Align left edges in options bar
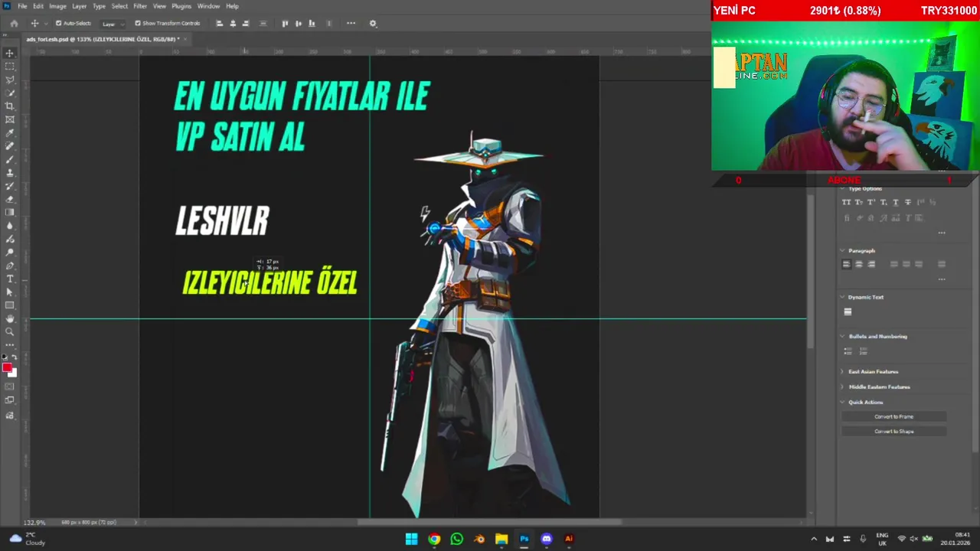The image size is (980, 551). 219,23
